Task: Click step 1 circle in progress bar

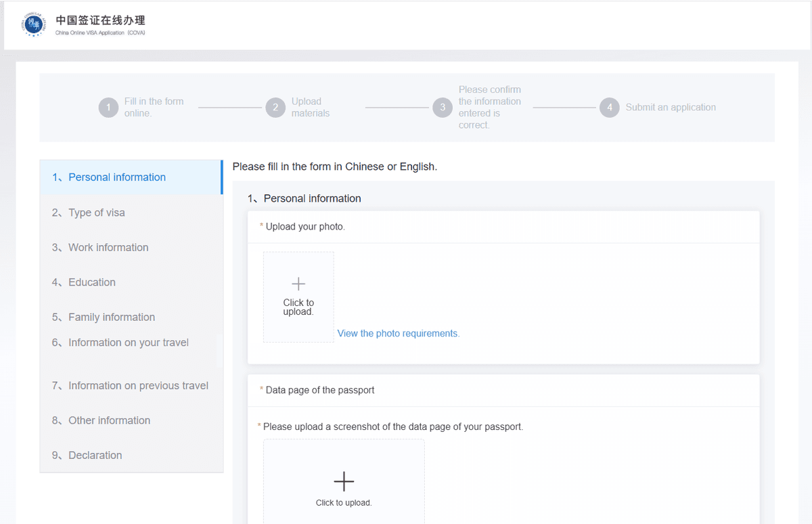Action: click(x=108, y=108)
